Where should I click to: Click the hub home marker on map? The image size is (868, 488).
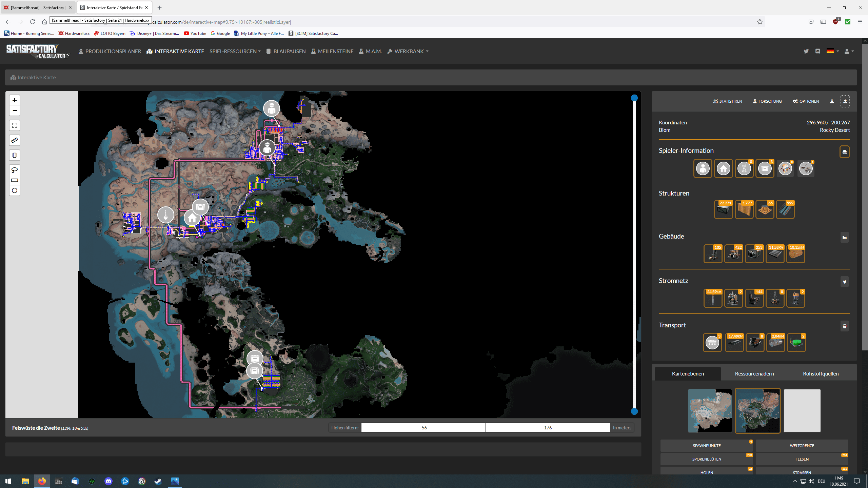tap(192, 218)
